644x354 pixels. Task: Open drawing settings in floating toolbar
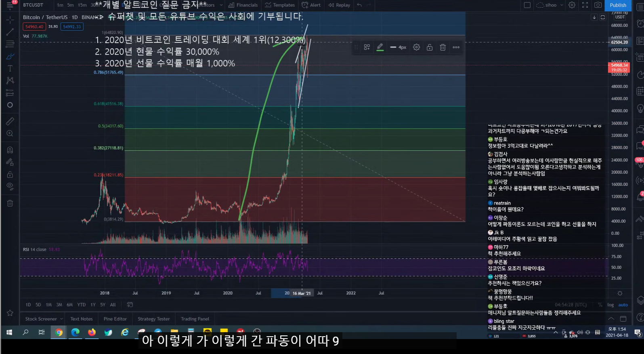pyautogui.click(x=416, y=47)
